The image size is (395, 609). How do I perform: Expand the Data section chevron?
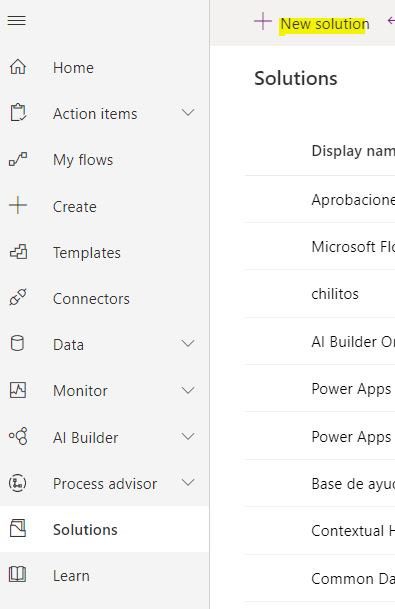pyautogui.click(x=188, y=343)
